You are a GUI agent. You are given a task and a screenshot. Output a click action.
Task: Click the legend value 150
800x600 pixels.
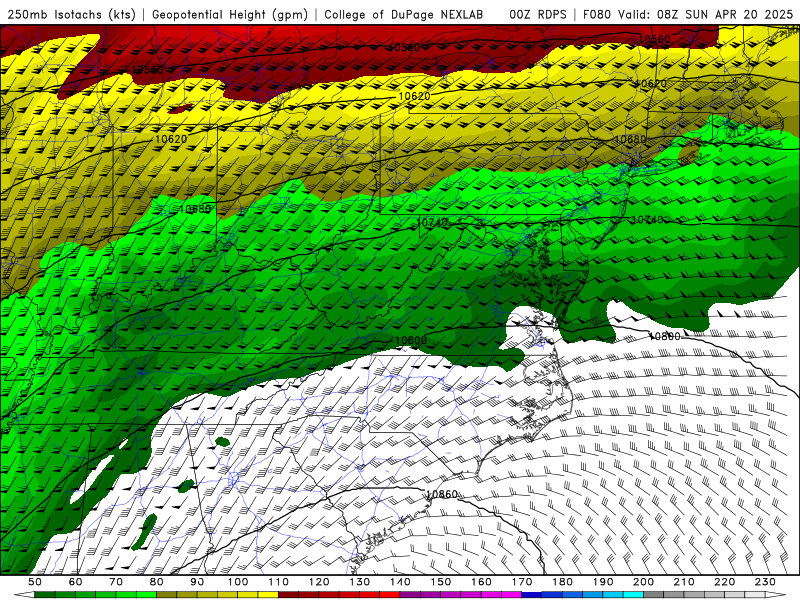pos(441,582)
